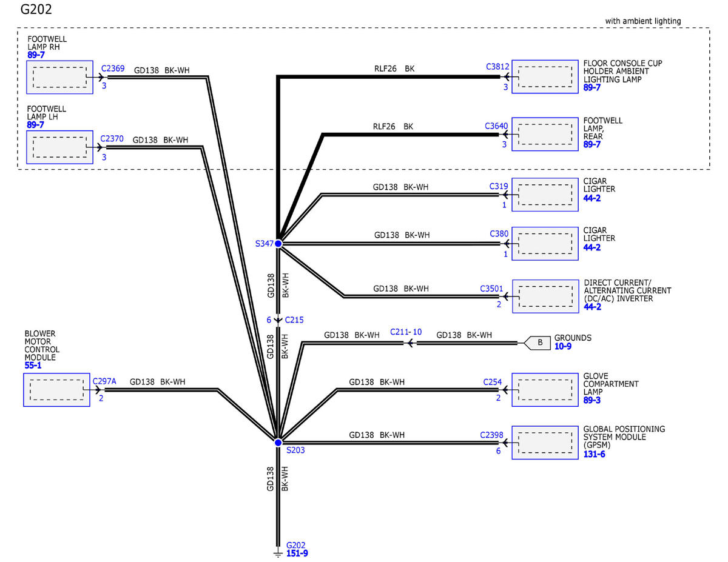728x562 pixels.
Task: Click the S203 splice node dot
Action: pyautogui.click(x=278, y=442)
